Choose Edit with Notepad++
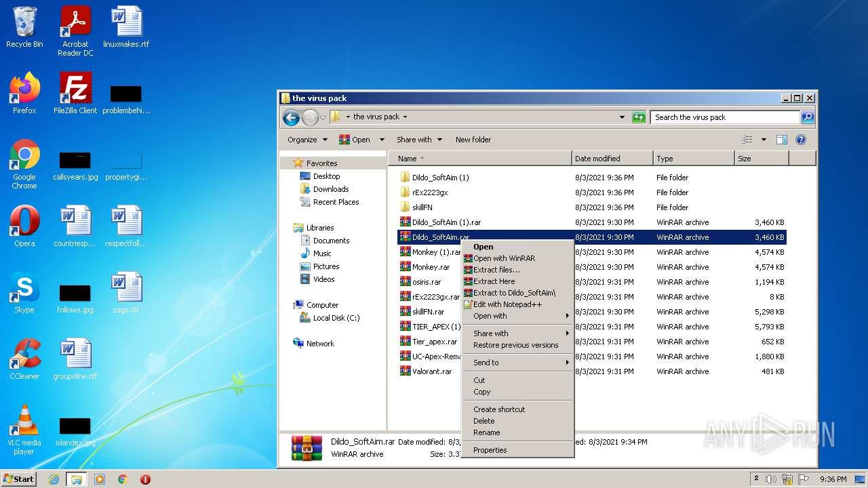 [518, 304]
